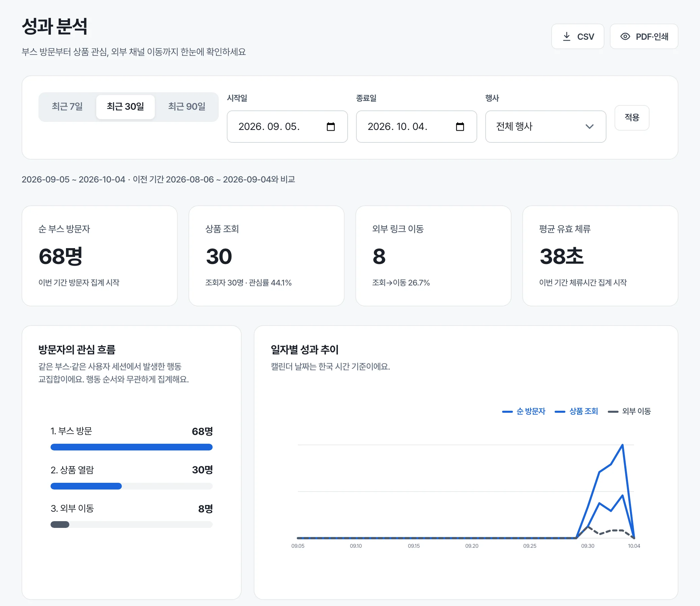Open the 시작일 calendar picker icon
Image resolution: width=700 pixels, height=606 pixels.
pos(330,127)
